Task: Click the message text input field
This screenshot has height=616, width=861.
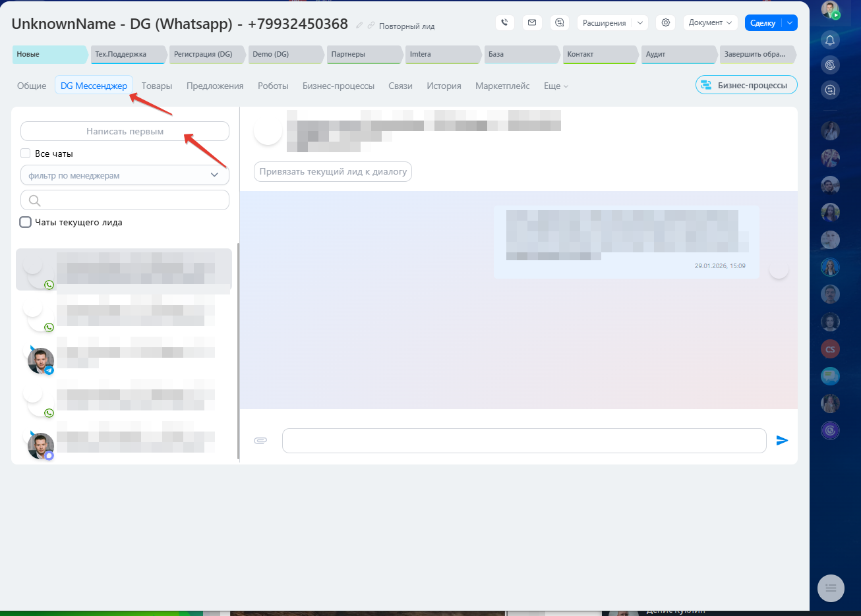Action: tap(524, 440)
